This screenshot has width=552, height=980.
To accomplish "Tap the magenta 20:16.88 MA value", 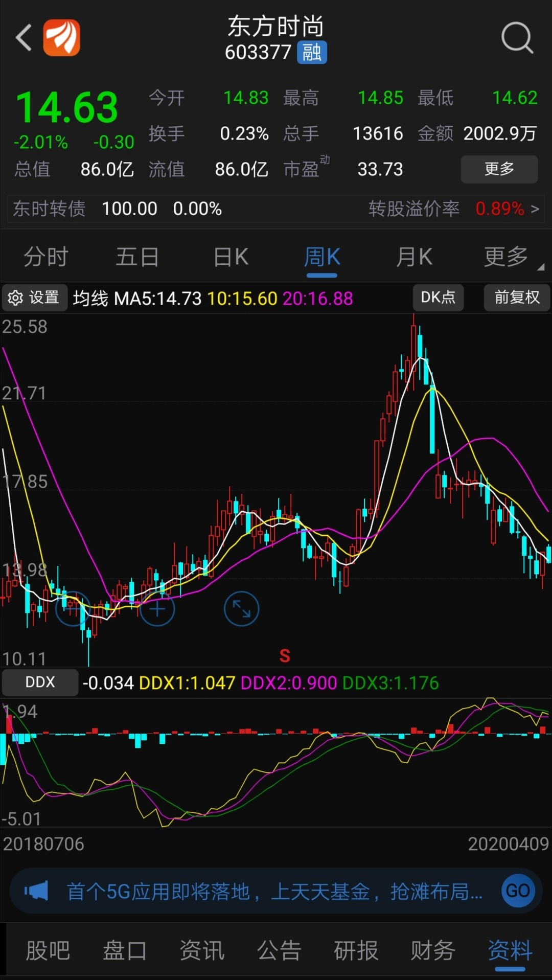I will pyautogui.click(x=317, y=299).
